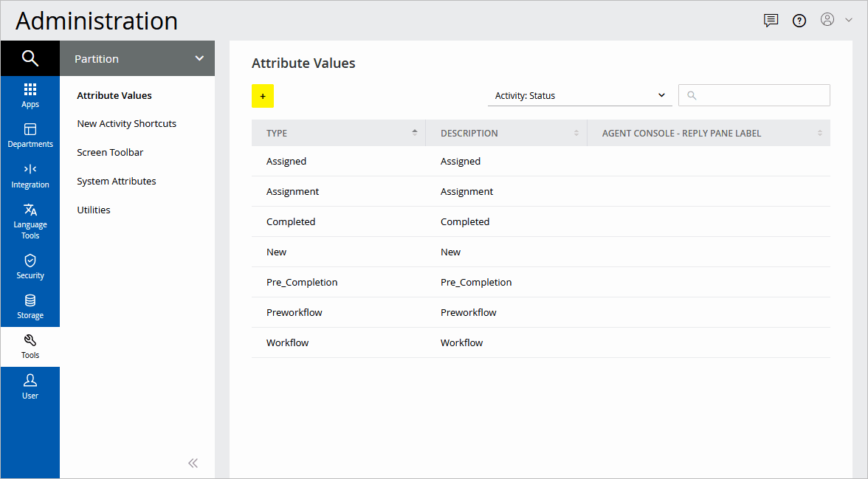The height and width of the screenshot is (479, 868).
Task: Open the Apps section in the sidebar
Action: pyautogui.click(x=30, y=94)
